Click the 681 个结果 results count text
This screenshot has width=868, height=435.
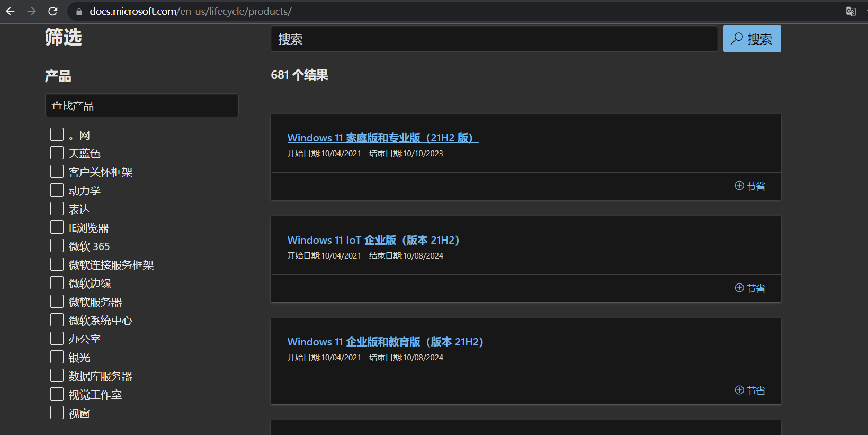(x=299, y=75)
